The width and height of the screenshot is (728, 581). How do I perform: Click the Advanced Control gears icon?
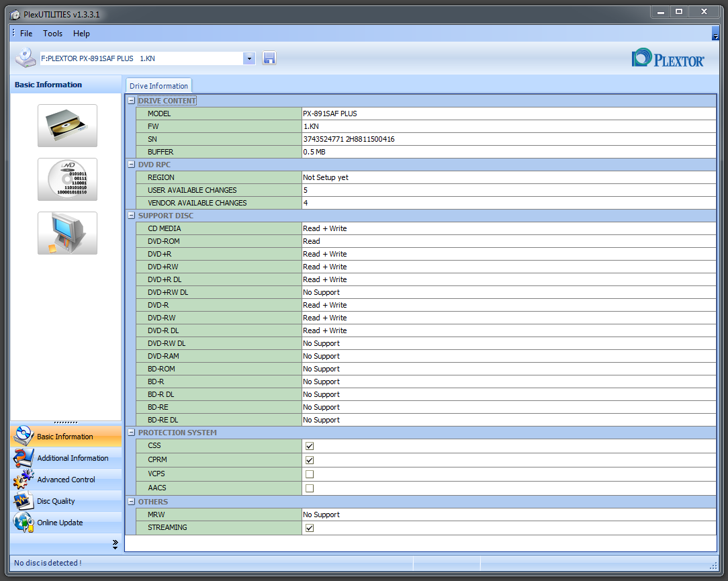24,480
